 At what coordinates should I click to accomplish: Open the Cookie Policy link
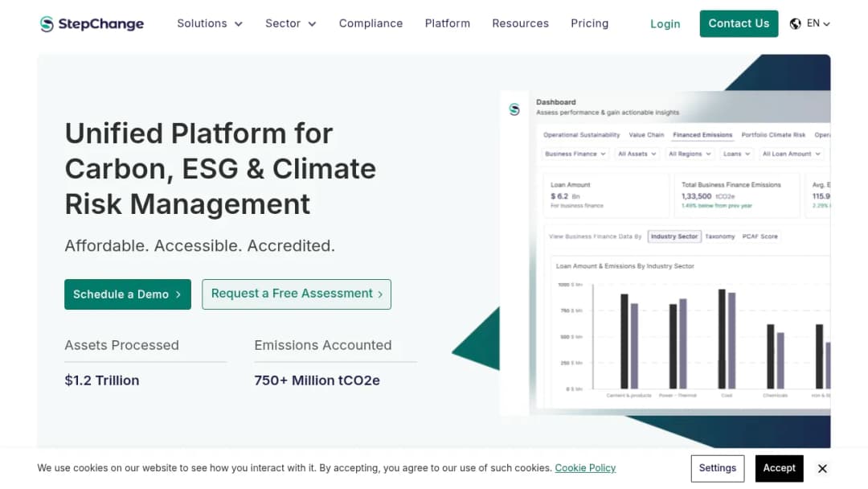[x=585, y=468]
